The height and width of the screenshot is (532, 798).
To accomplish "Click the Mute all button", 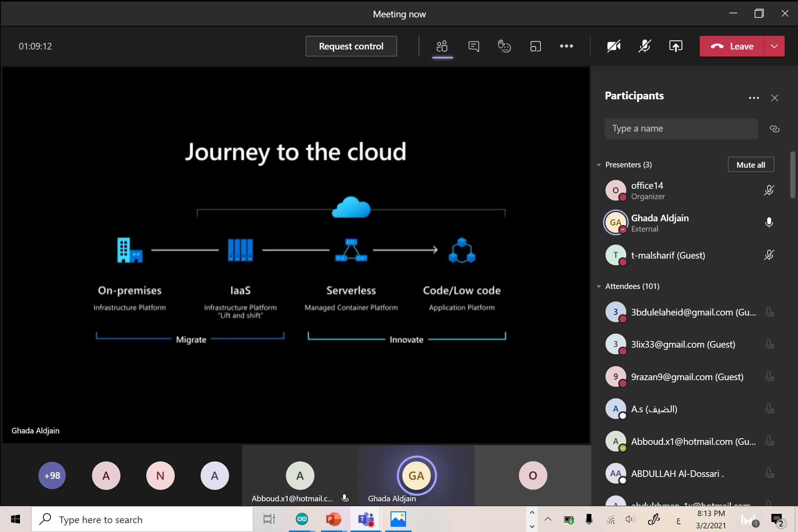I will [750, 165].
